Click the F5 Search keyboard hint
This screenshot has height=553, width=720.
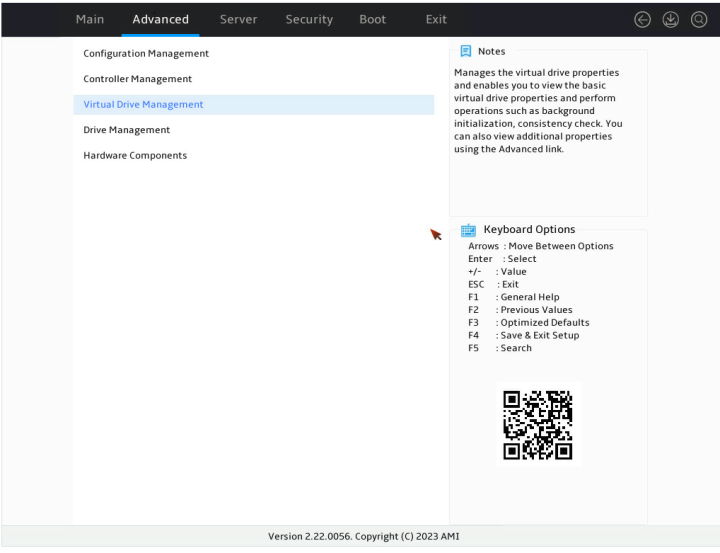pyautogui.click(x=500, y=348)
